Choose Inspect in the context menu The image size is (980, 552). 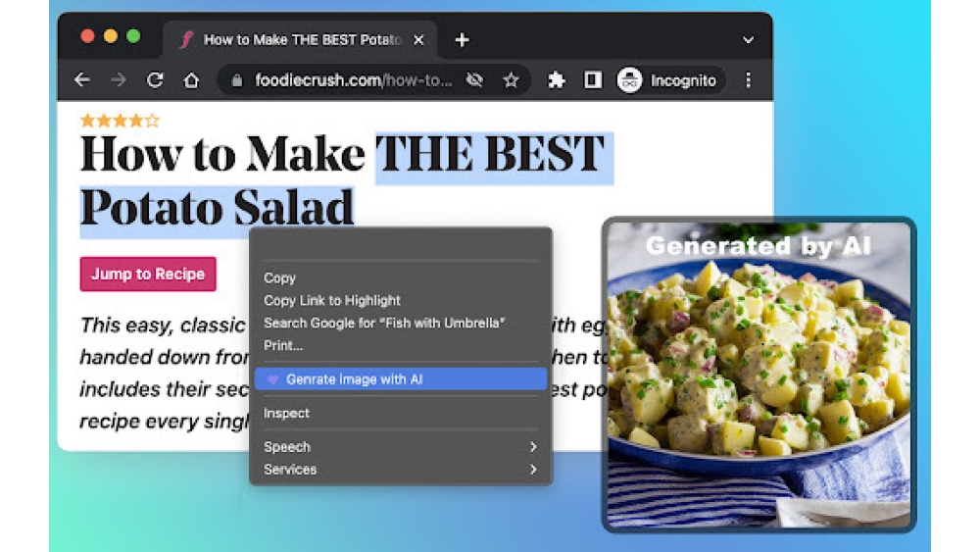(x=401, y=413)
